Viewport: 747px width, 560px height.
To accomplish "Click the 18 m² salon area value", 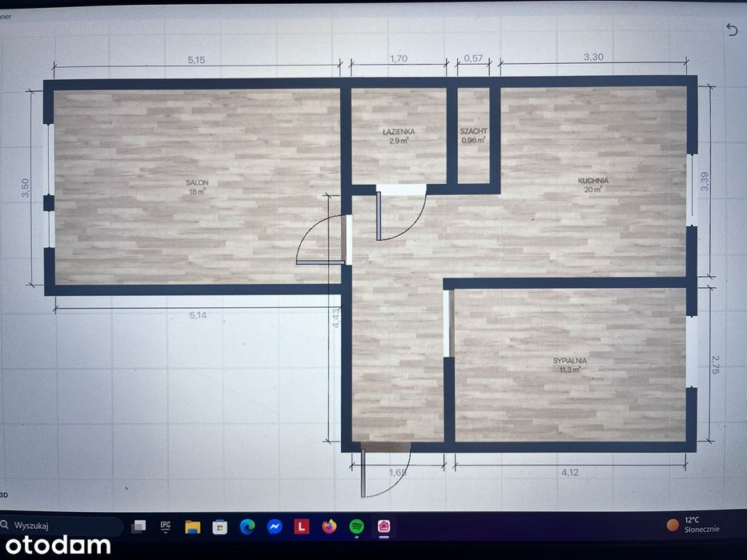I will tap(197, 192).
